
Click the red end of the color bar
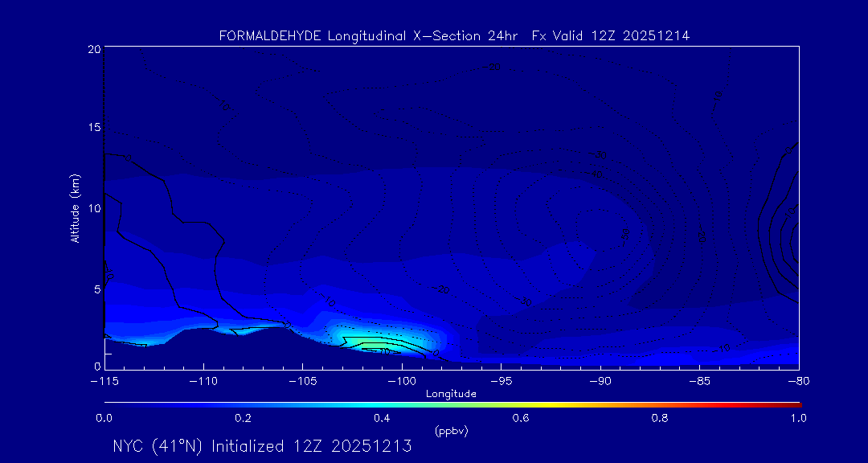(794, 404)
